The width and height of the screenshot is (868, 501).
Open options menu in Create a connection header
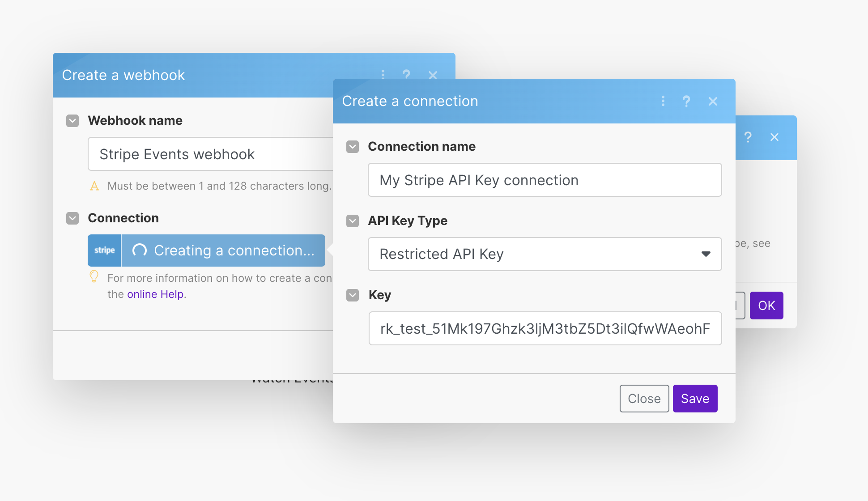pos(663,101)
